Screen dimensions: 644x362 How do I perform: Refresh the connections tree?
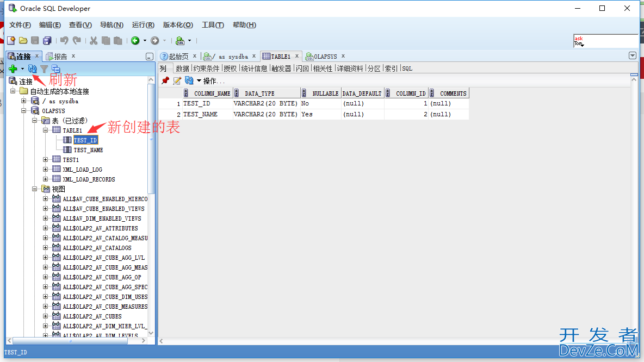pyautogui.click(x=33, y=68)
